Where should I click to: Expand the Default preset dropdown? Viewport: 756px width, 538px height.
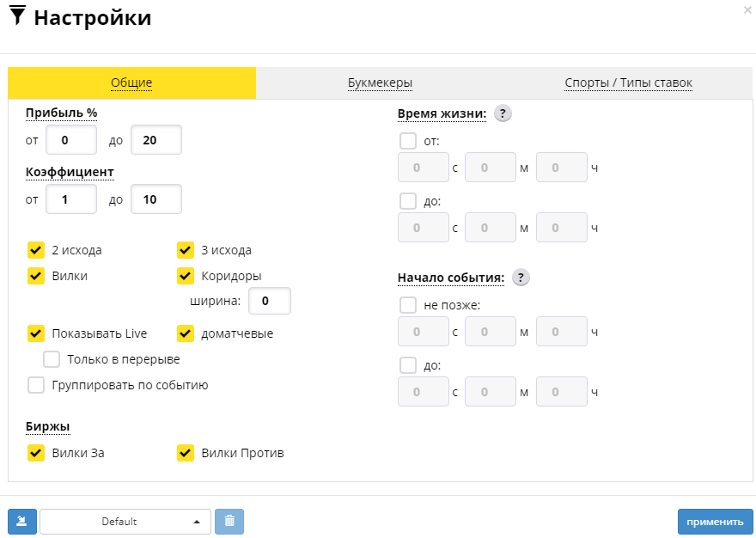pos(125,522)
